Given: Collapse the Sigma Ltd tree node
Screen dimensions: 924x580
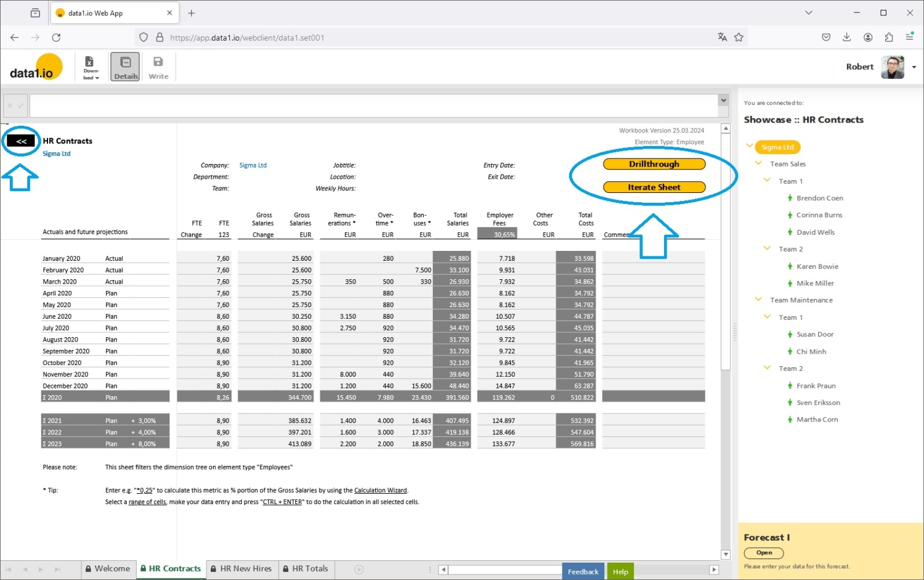Looking at the screenshot, I should 750,146.
